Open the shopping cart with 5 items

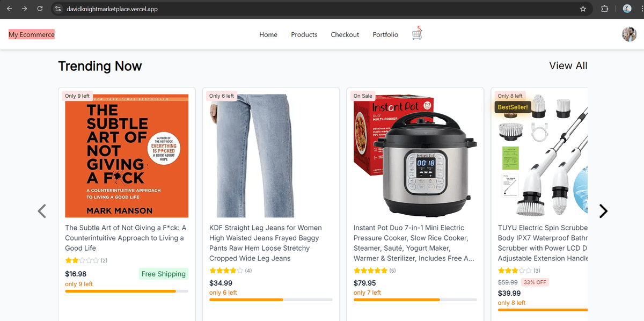coord(417,34)
